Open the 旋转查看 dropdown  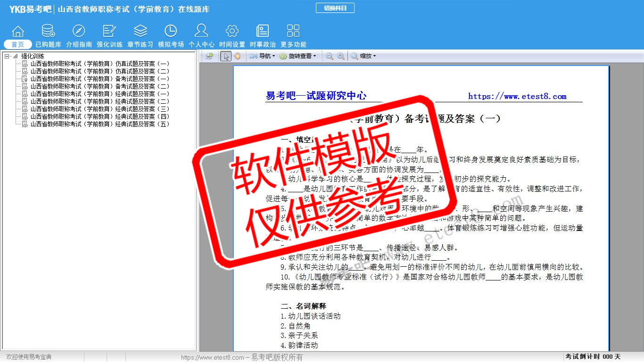pyautogui.click(x=298, y=56)
